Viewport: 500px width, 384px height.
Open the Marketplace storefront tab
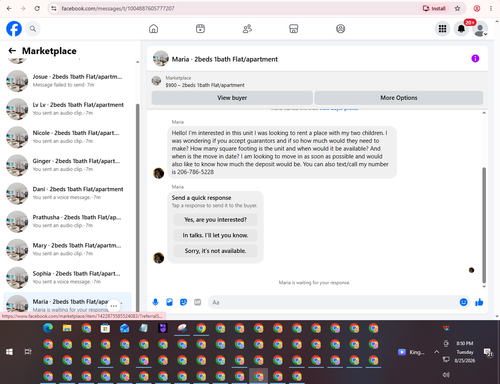294,29
